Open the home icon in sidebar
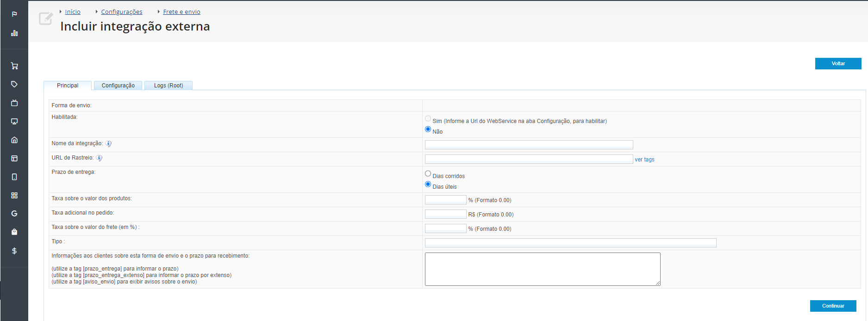The height and width of the screenshot is (321, 868). tap(14, 140)
